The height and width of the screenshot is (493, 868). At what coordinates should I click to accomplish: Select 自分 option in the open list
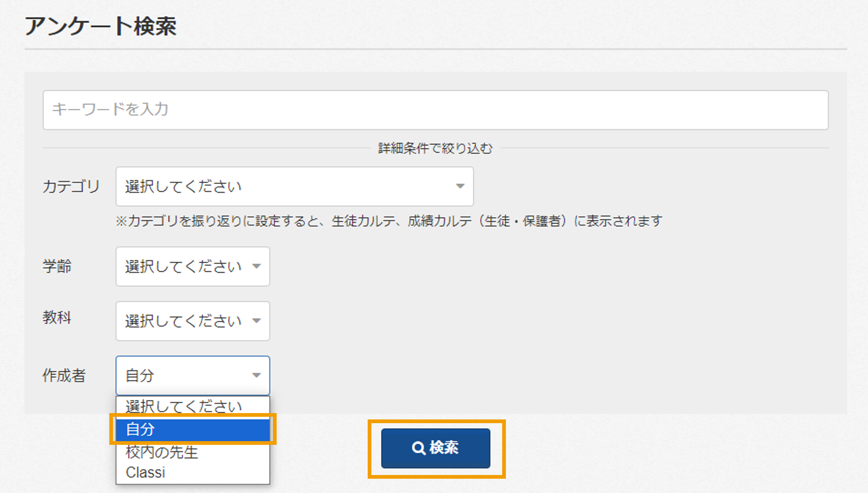193,429
